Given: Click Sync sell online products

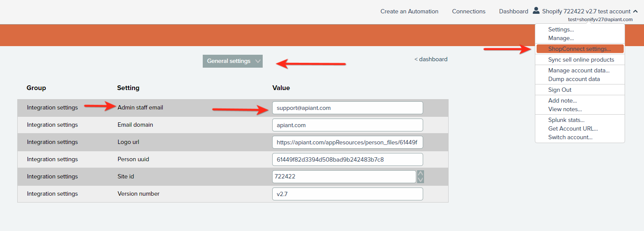Looking at the screenshot, I should point(581,60).
